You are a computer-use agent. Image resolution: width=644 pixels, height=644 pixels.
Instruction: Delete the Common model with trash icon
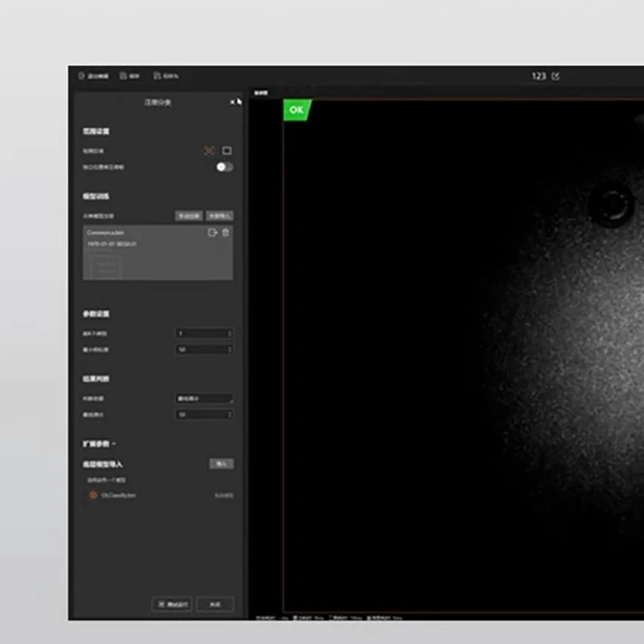(225, 233)
